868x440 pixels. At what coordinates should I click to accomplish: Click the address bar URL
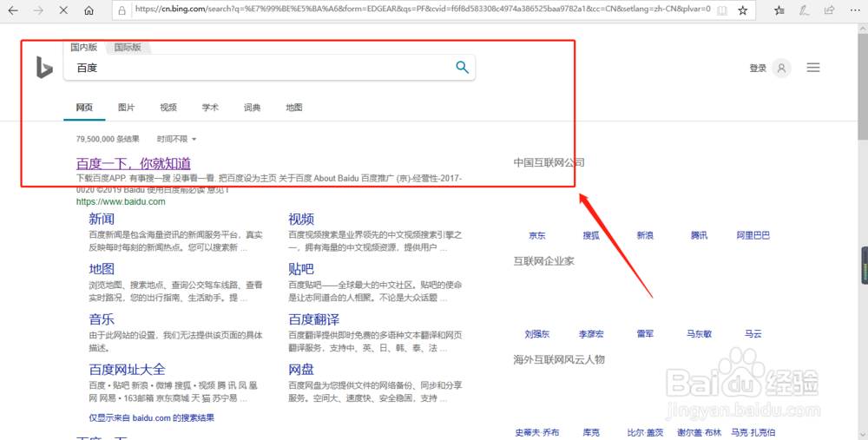pyautogui.click(x=423, y=10)
